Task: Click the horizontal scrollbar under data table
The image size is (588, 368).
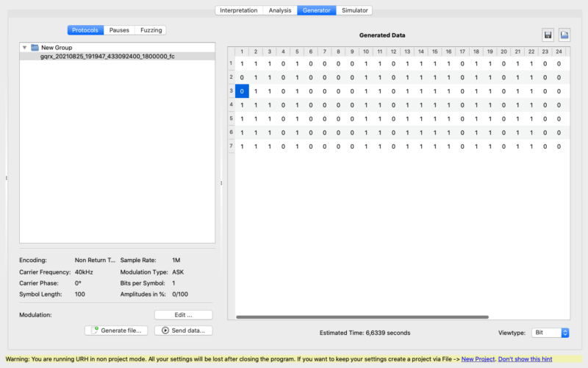Action: point(362,317)
